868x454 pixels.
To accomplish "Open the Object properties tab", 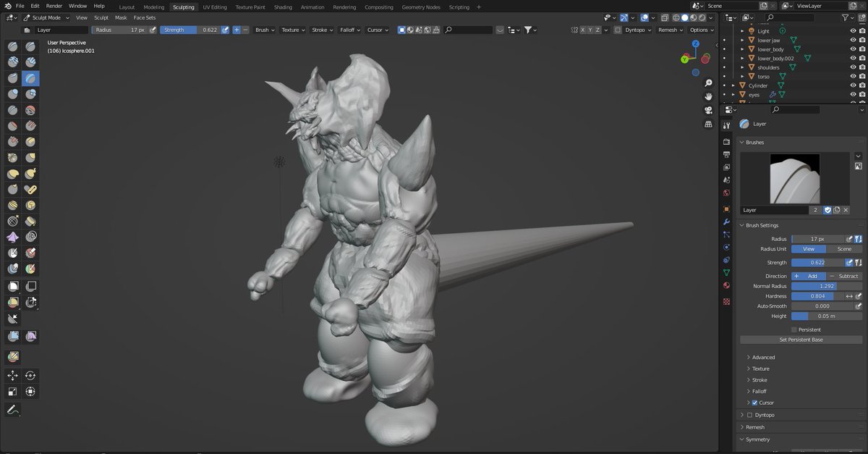I will click(x=726, y=209).
